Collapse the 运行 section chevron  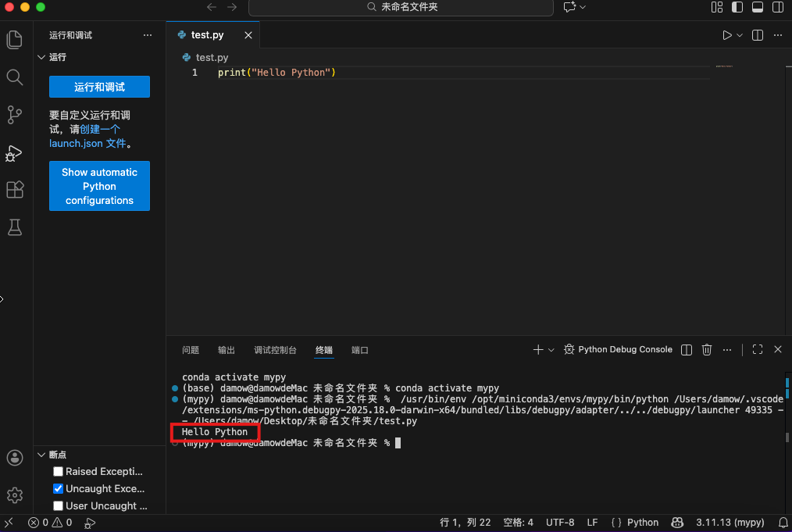(42, 57)
